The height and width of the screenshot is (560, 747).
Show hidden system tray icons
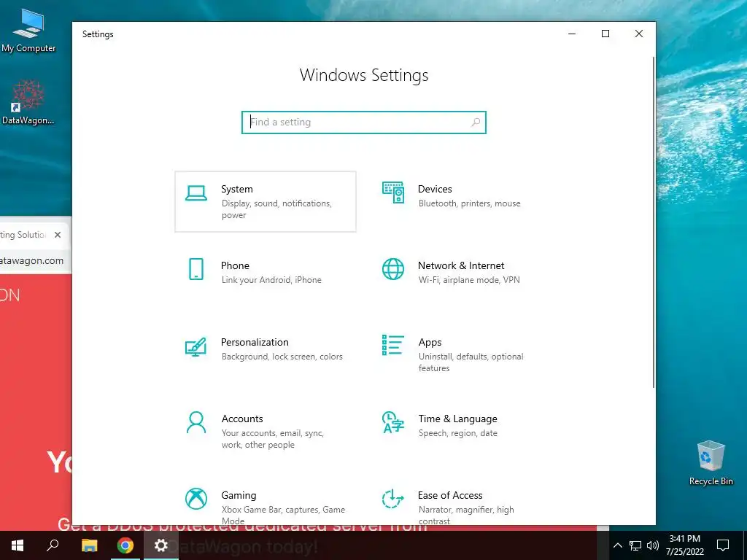(x=617, y=545)
